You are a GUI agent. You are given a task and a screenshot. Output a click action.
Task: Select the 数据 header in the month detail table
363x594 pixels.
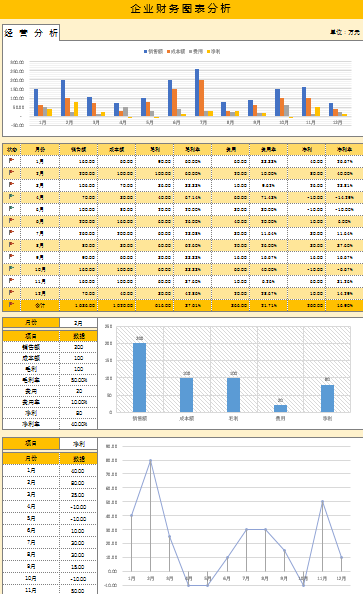tap(78, 336)
